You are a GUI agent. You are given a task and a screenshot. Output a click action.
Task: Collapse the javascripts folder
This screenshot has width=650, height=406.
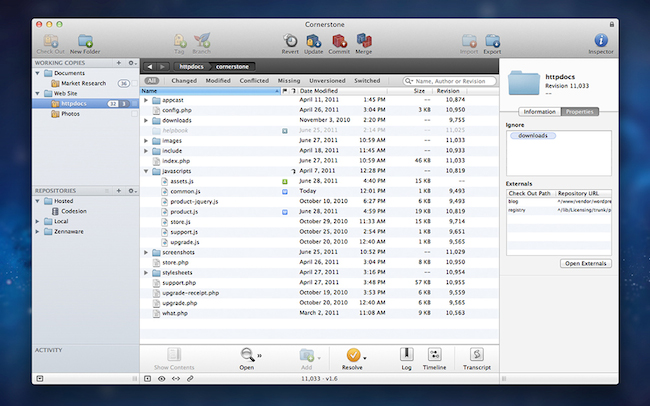[x=146, y=171]
